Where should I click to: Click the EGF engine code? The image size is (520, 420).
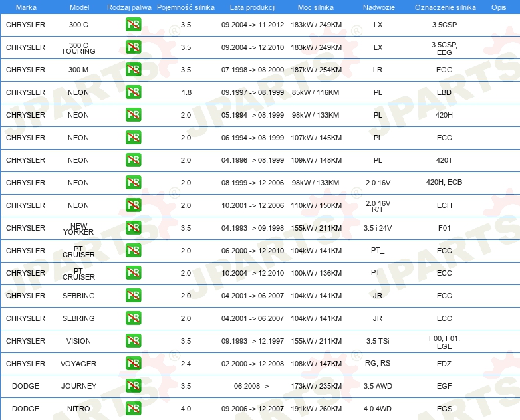point(444,386)
